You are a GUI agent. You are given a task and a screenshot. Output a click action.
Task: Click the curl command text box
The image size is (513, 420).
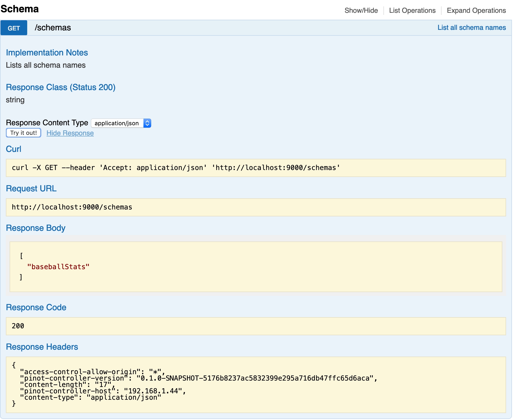(x=255, y=168)
